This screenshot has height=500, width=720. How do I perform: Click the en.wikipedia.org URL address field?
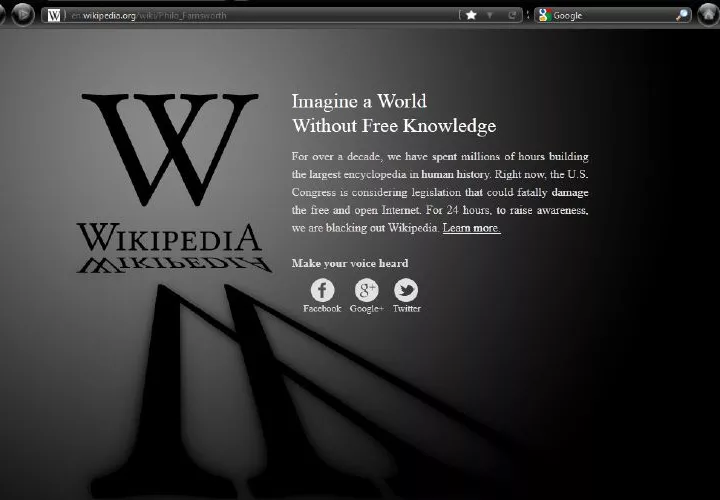tap(250, 15)
